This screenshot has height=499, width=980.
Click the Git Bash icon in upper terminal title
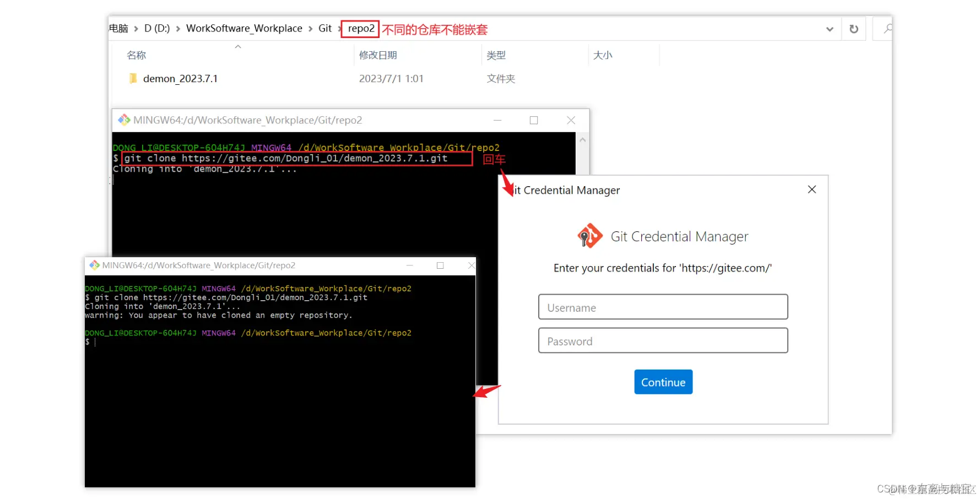tap(124, 120)
